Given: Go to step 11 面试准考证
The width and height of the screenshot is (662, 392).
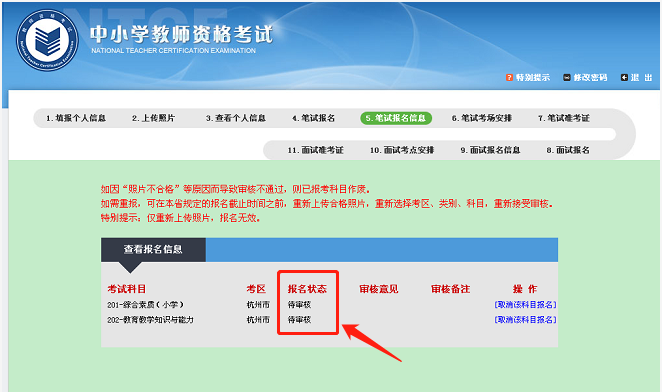Looking at the screenshot, I should [x=315, y=150].
